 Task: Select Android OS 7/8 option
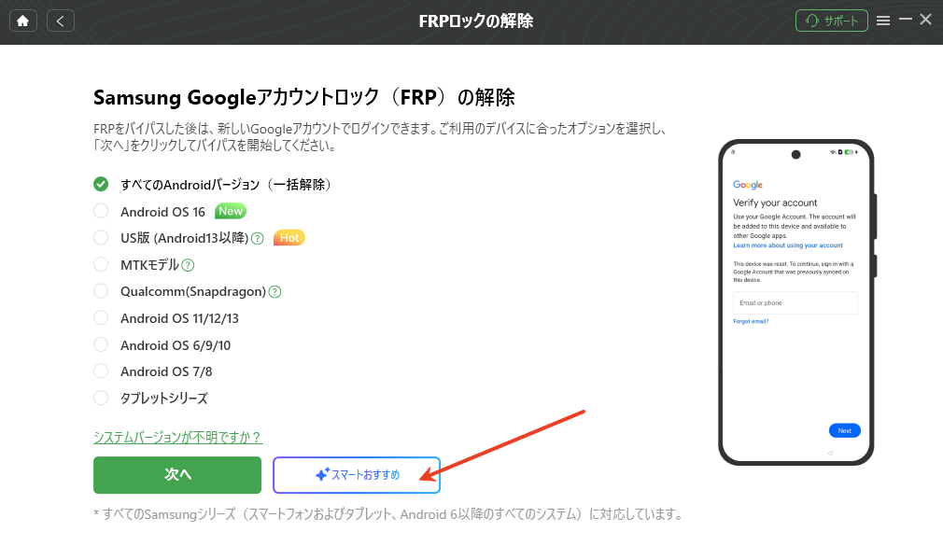101,371
